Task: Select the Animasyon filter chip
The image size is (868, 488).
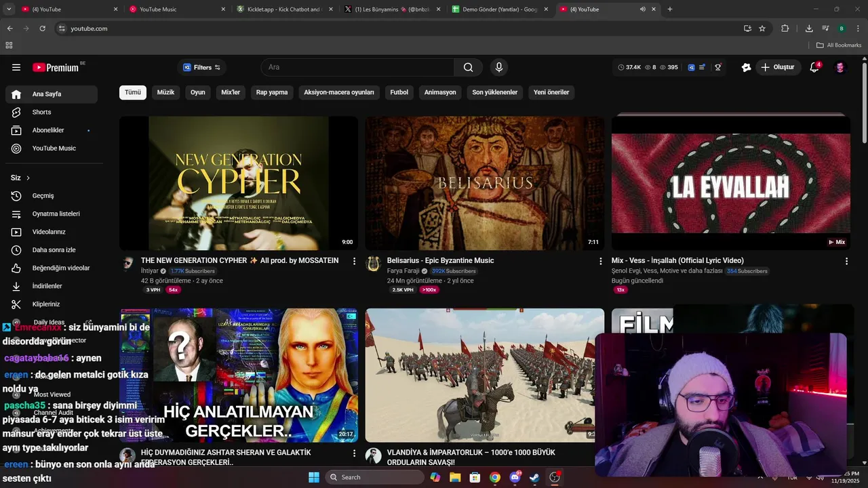Action: 440,92
